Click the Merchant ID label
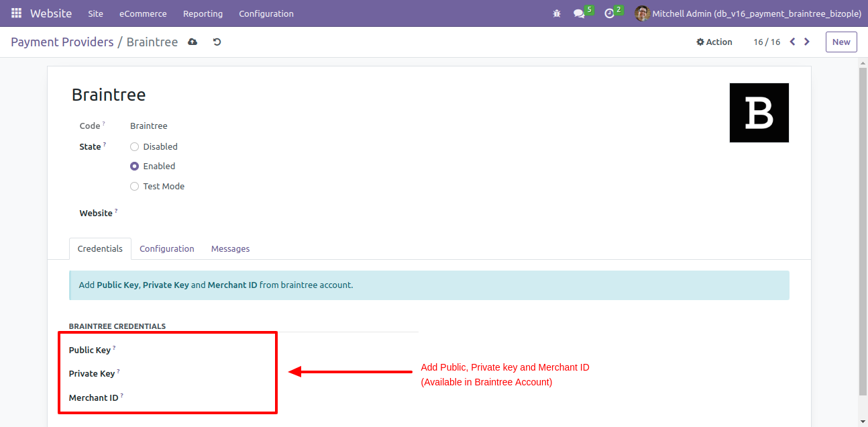Viewport: 868px width, 427px height. (94, 397)
